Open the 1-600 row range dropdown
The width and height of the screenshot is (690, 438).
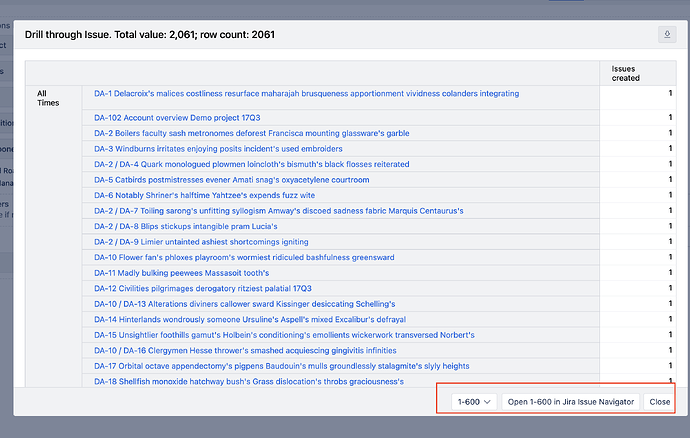coord(474,401)
